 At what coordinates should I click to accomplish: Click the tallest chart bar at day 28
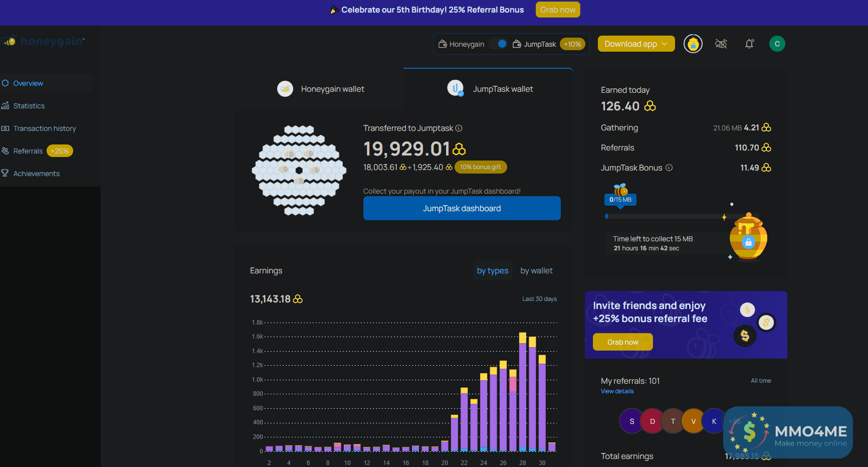(x=523, y=392)
